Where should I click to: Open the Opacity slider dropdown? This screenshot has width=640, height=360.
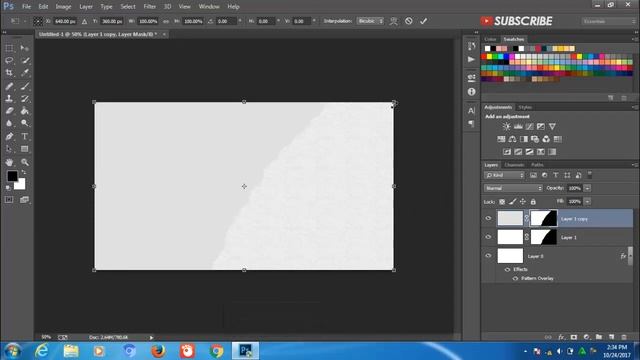[x=587, y=188]
